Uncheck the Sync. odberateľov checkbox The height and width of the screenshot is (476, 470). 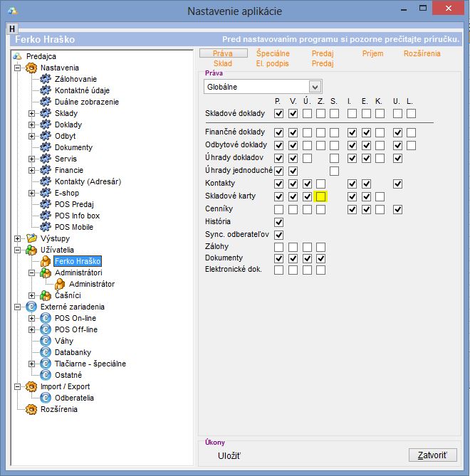pyautogui.click(x=278, y=235)
